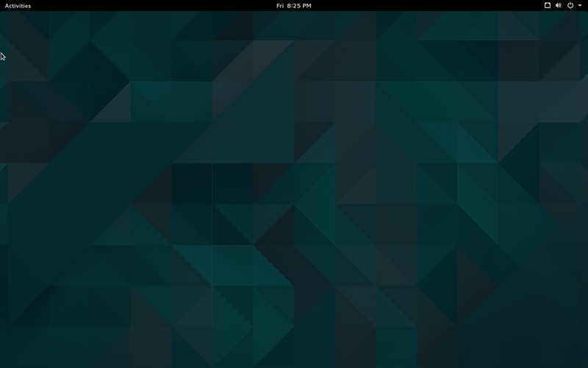Open system status menu via speaker icon
Screen dimensions: 588x368
click(559, 5)
